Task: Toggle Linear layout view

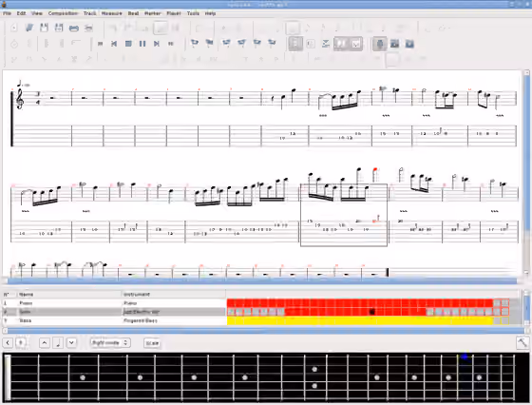Action: [311, 44]
